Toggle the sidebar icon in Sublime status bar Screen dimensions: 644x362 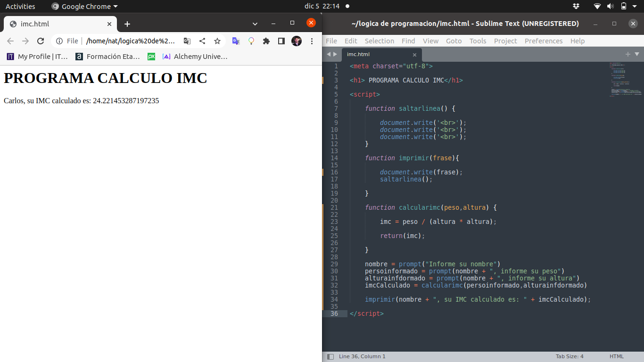point(330,357)
